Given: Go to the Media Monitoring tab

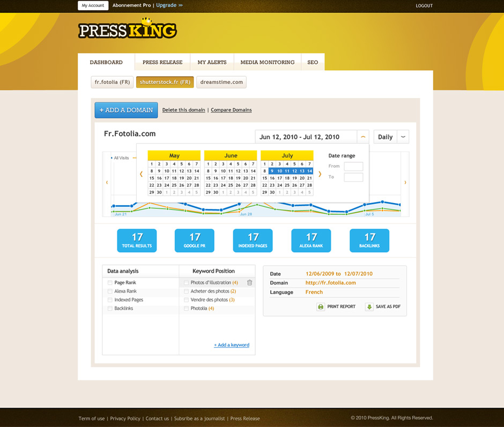Looking at the screenshot, I should pos(268,62).
